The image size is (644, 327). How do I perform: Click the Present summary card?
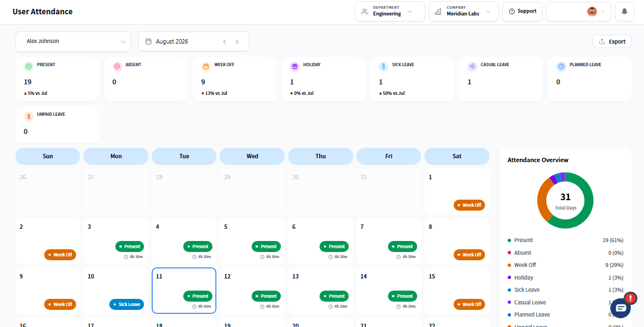tap(57, 79)
